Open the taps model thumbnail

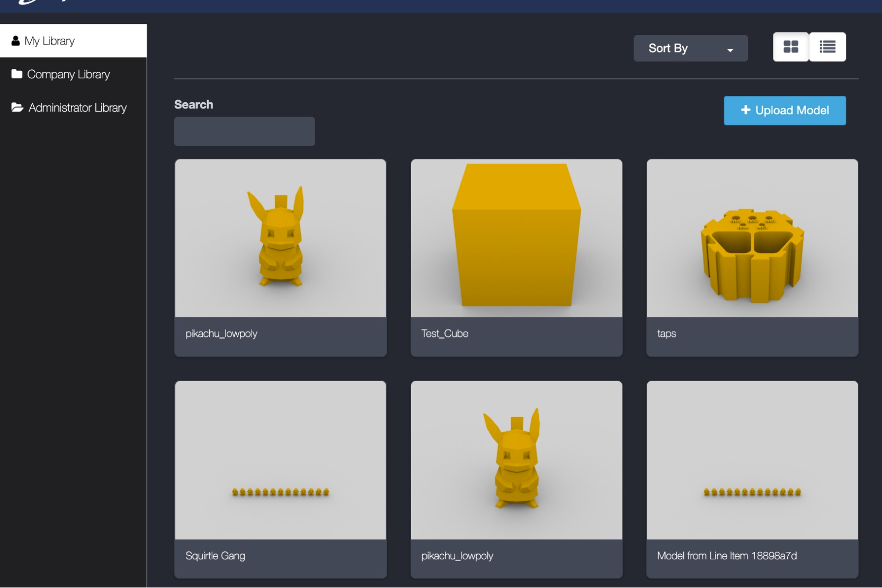pos(752,238)
